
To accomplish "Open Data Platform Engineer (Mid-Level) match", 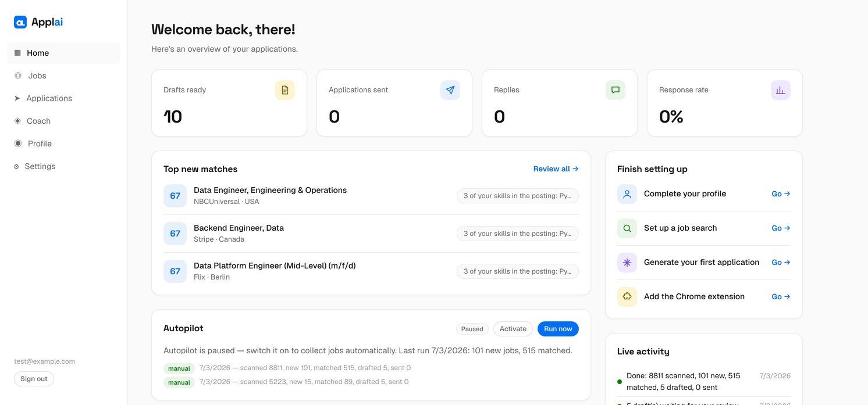I will pos(275,266).
